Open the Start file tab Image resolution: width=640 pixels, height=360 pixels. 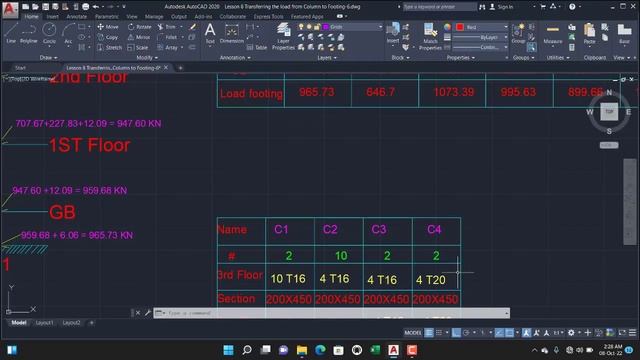[20, 68]
